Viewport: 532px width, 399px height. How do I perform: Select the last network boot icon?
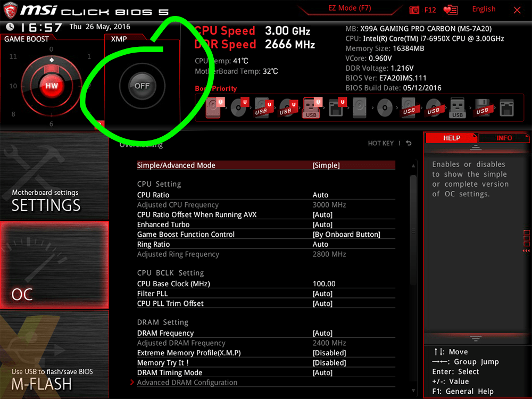coord(506,108)
